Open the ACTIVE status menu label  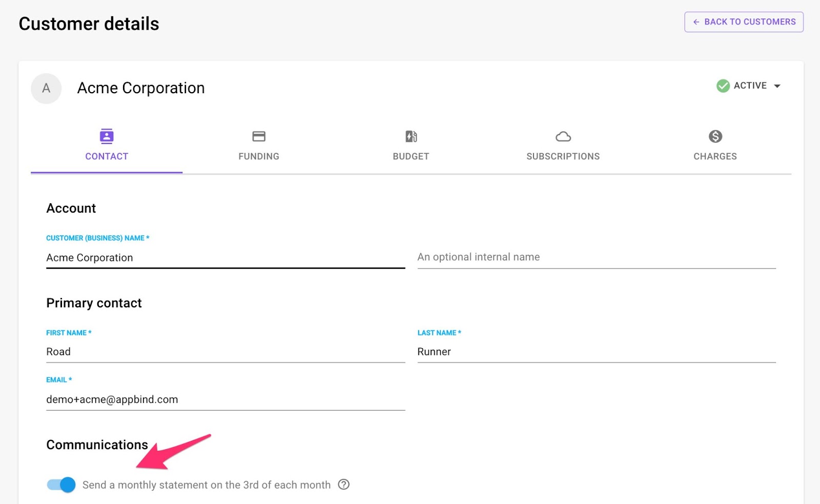click(x=750, y=86)
